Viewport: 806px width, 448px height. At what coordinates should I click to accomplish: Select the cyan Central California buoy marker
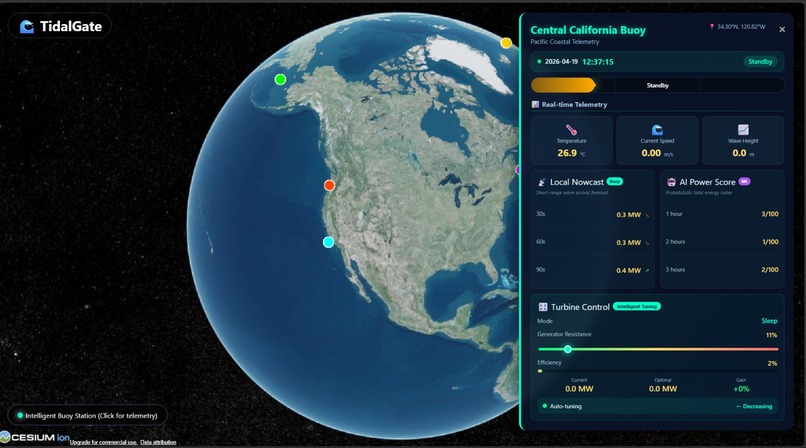click(x=328, y=242)
